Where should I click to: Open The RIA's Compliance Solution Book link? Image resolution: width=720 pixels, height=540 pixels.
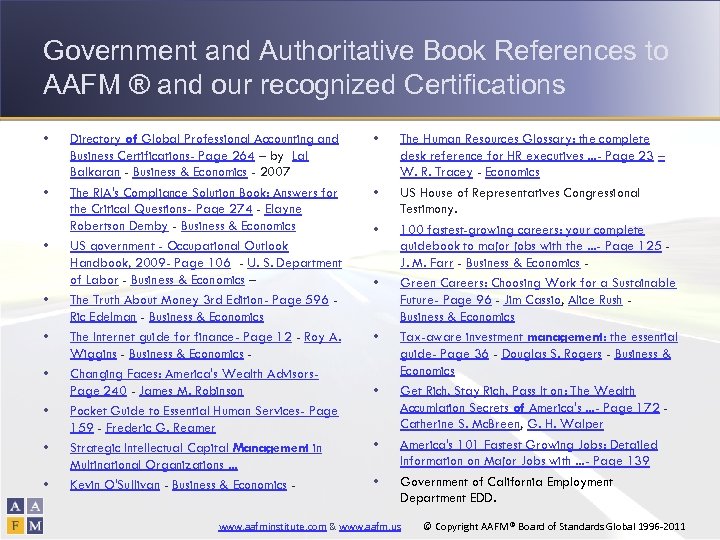203,201
